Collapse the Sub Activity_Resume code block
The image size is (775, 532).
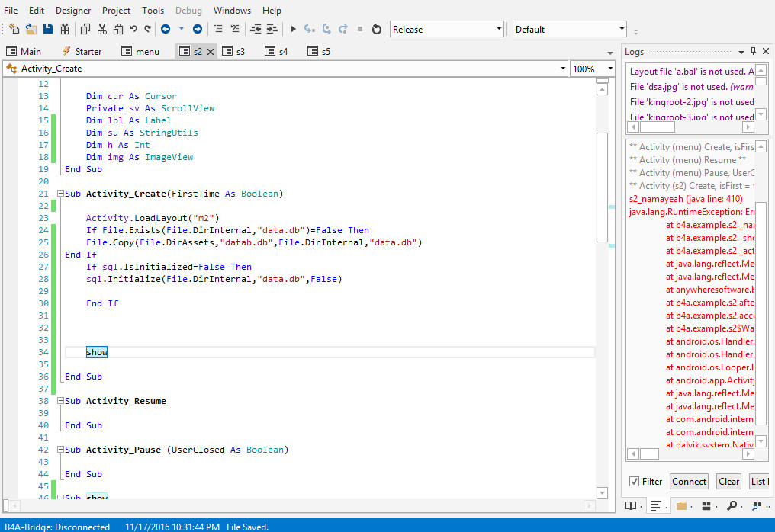pos(60,401)
